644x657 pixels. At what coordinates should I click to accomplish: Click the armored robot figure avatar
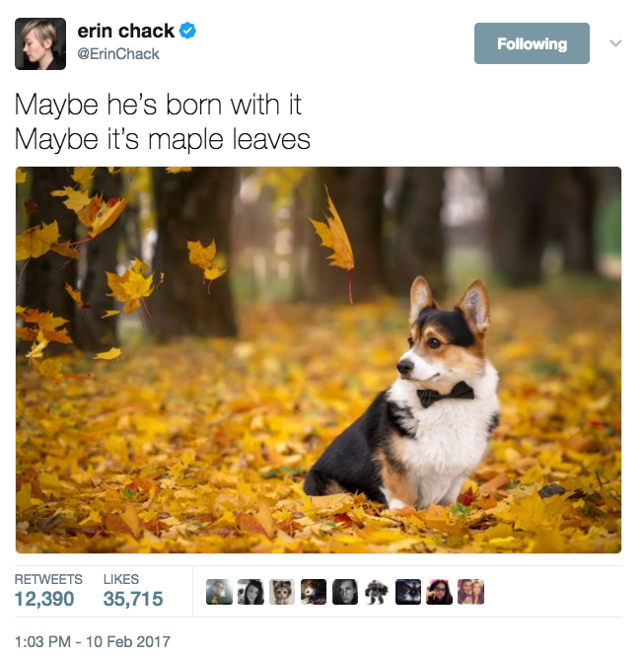(x=377, y=592)
